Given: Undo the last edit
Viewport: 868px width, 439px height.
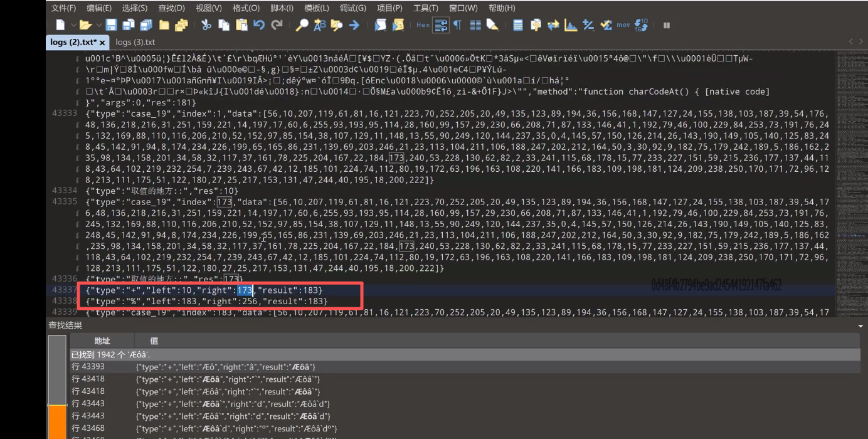Looking at the screenshot, I should (x=259, y=25).
